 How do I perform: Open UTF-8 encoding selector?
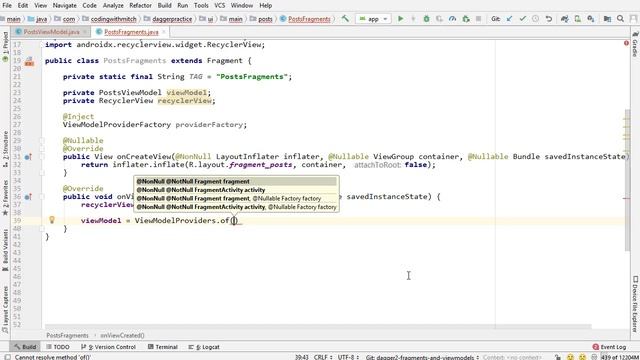(x=348, y=357)
